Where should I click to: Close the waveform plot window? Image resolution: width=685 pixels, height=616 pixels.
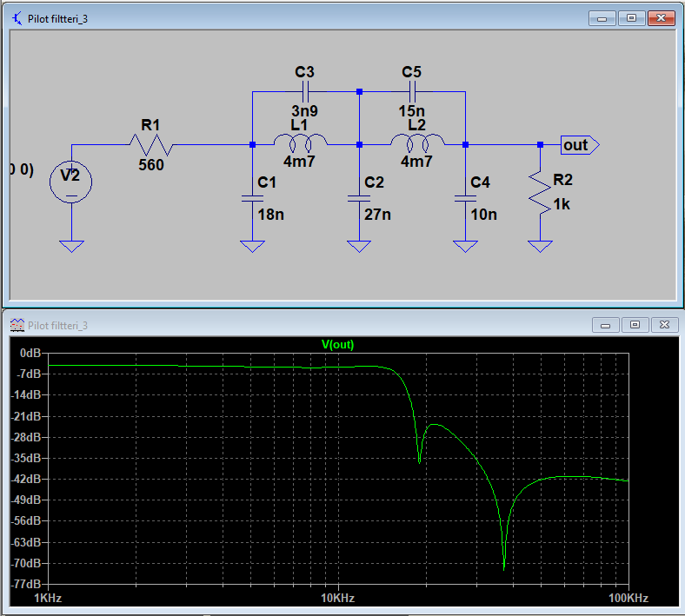pos(665,325)
